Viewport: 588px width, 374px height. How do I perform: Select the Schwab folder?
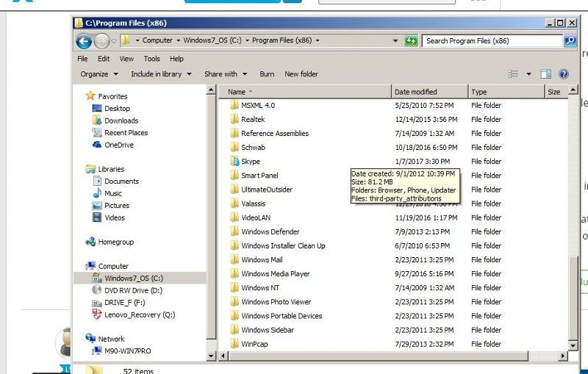[x=253, y=147]
